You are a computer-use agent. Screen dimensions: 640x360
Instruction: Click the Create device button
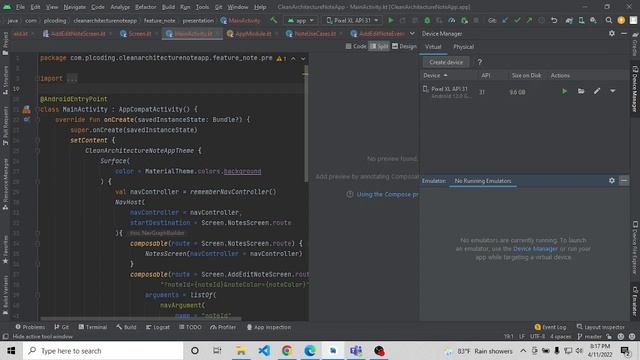click(446, 62)
